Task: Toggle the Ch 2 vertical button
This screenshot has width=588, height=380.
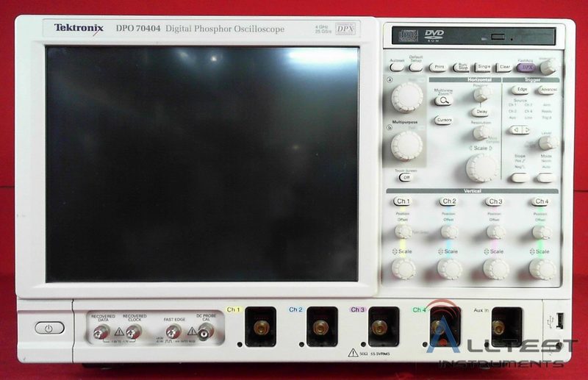Action: click(x=448, y=201)
